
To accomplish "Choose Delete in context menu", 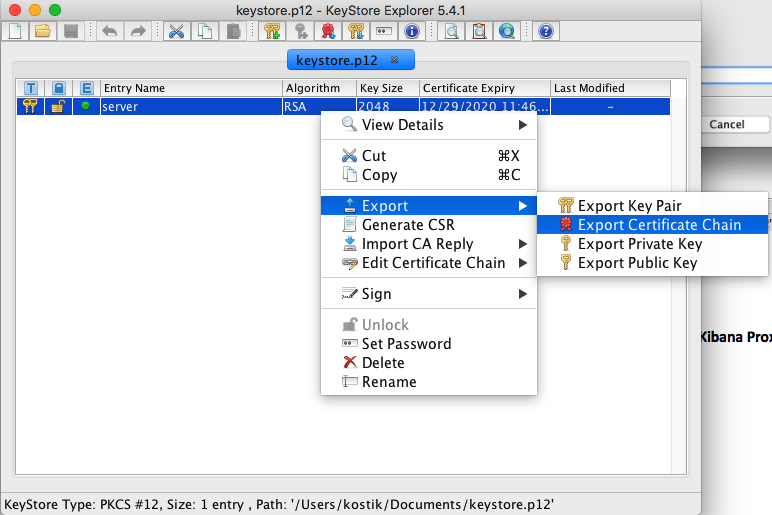I will [x=428, y=363].
